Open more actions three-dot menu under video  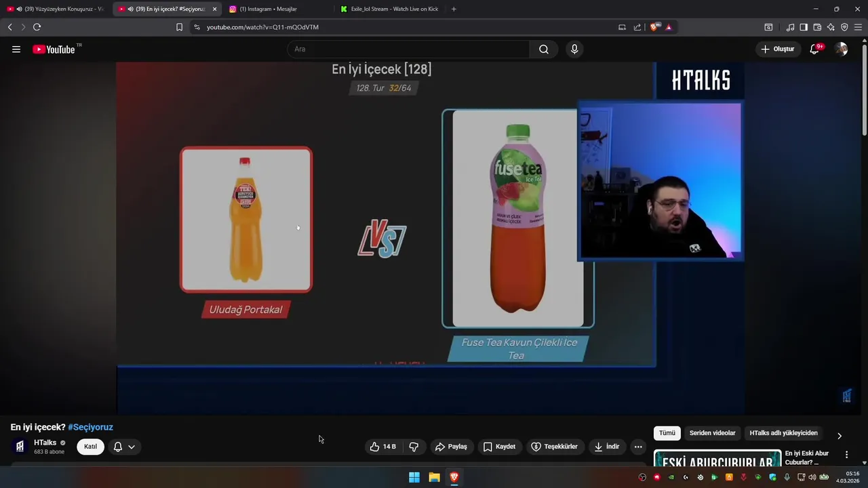[638, 447]
